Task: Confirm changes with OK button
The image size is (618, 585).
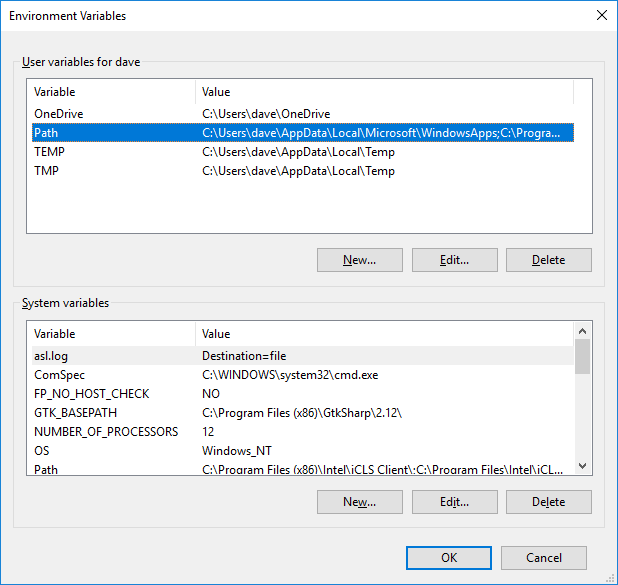Action: [x=449, y=558]
